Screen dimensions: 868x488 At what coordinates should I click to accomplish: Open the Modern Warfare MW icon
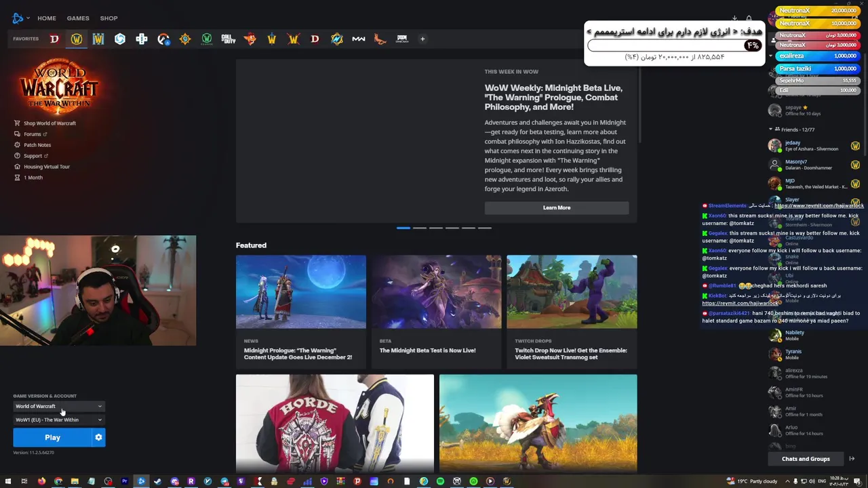(x=359, y=39)
